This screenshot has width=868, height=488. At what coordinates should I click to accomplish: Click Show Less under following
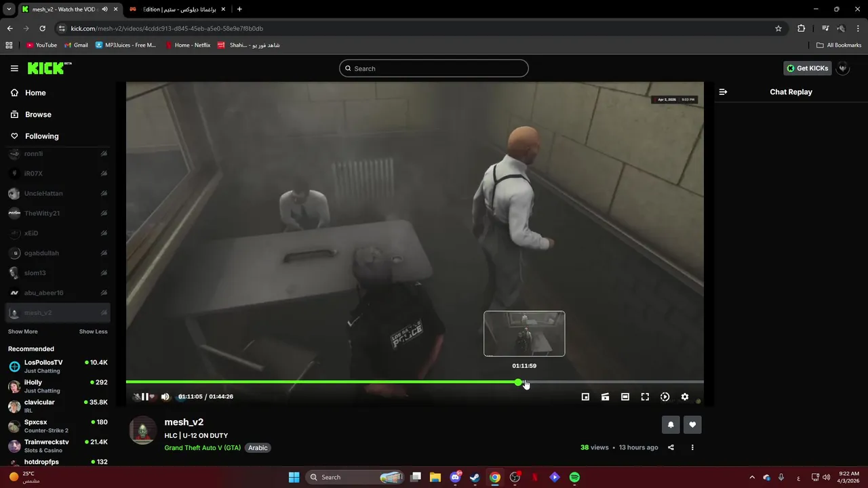click(x=93, y=331)
